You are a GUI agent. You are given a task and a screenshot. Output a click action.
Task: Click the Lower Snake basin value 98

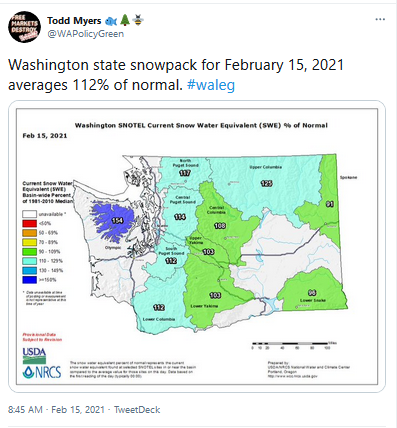pyautogui.click(x=312, y=293)
